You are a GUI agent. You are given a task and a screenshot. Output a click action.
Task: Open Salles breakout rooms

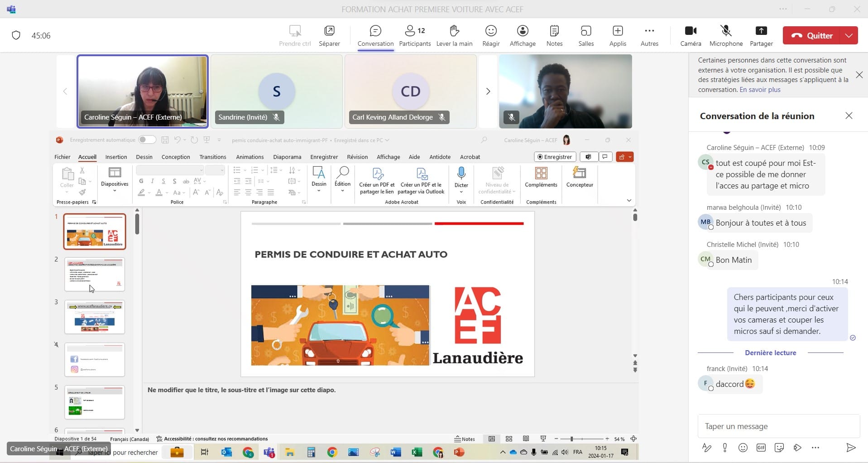(x=586, y=36)
